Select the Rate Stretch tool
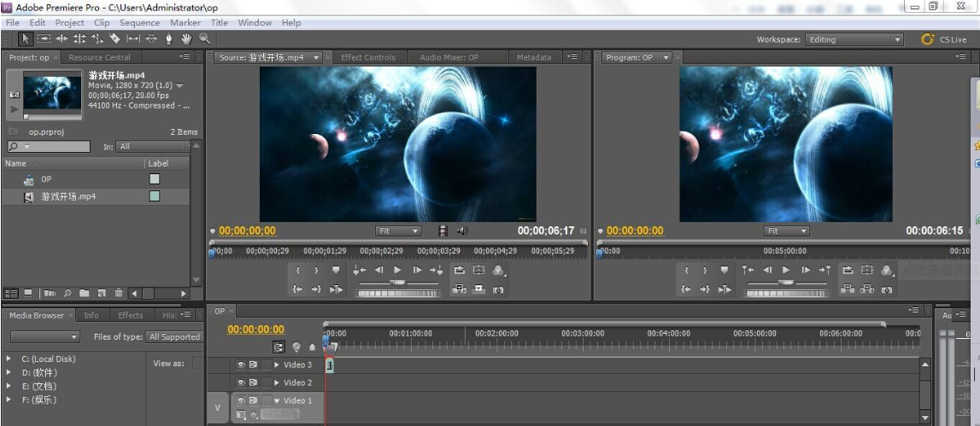The image size is (980, 426). click(97, 38)
